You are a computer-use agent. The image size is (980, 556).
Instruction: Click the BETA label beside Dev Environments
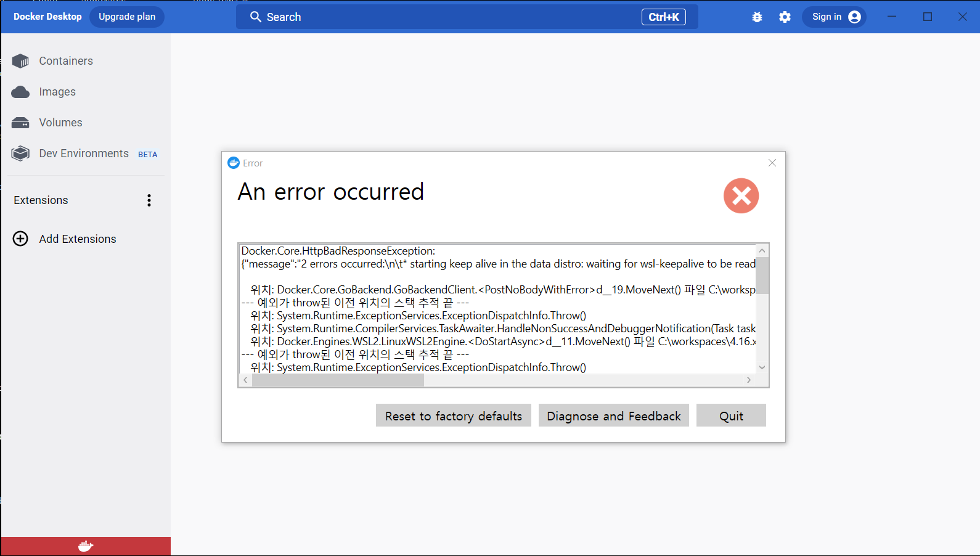point(148,155)
